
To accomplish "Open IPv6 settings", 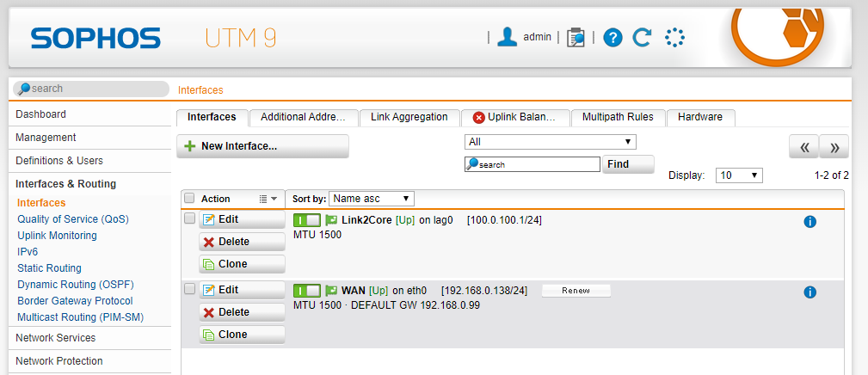I will (27, 252).
